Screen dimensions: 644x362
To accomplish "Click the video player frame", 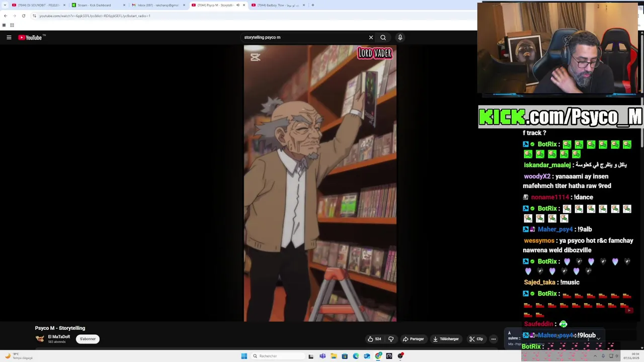I will coord(320,183).
